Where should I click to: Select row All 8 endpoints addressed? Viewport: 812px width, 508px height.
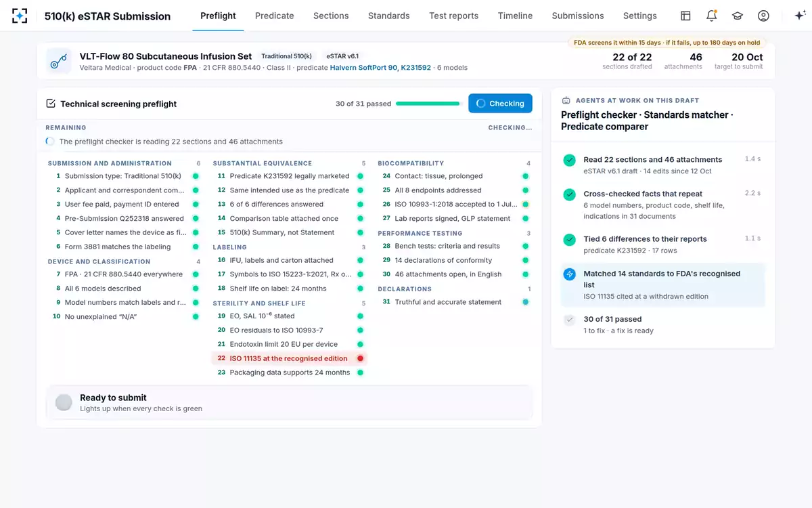tap(454, 190)
